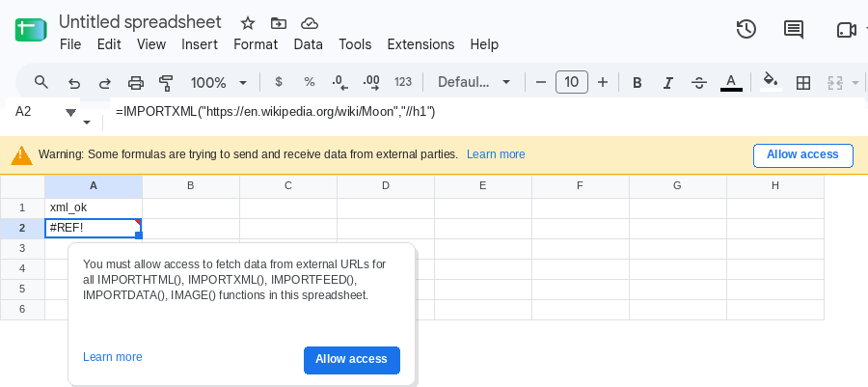
Task: Open the borders tool
Action: (x=802, y=83)
